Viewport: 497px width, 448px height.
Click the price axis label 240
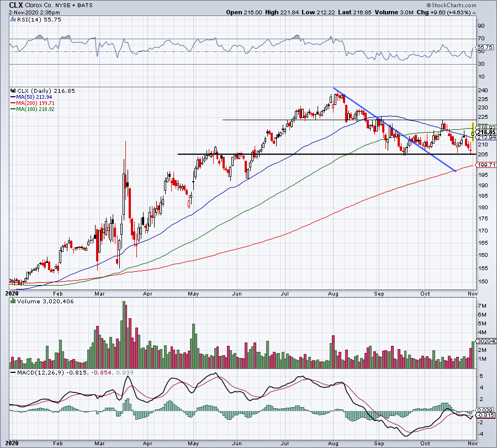point(483,91)
